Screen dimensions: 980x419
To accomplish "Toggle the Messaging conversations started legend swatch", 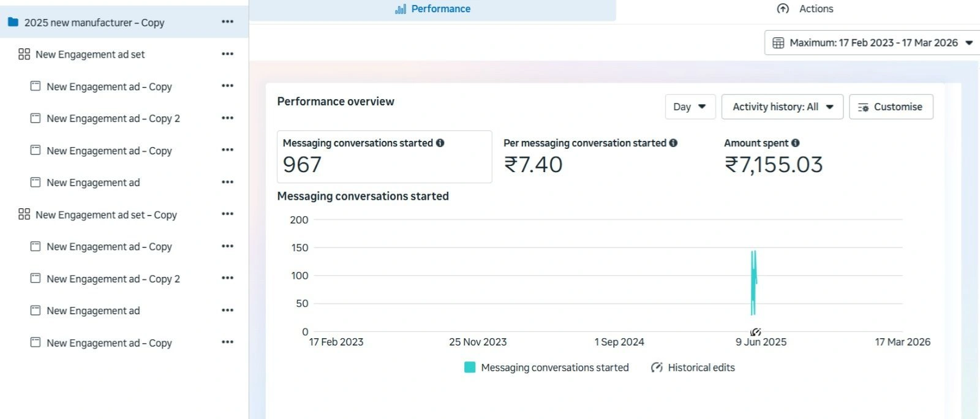I will click(470, 368).
